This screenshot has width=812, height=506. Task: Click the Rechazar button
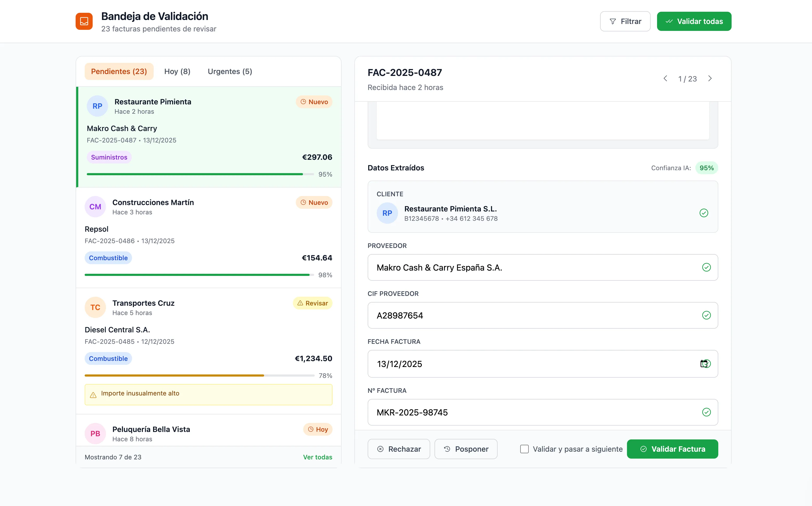(399, 449)
